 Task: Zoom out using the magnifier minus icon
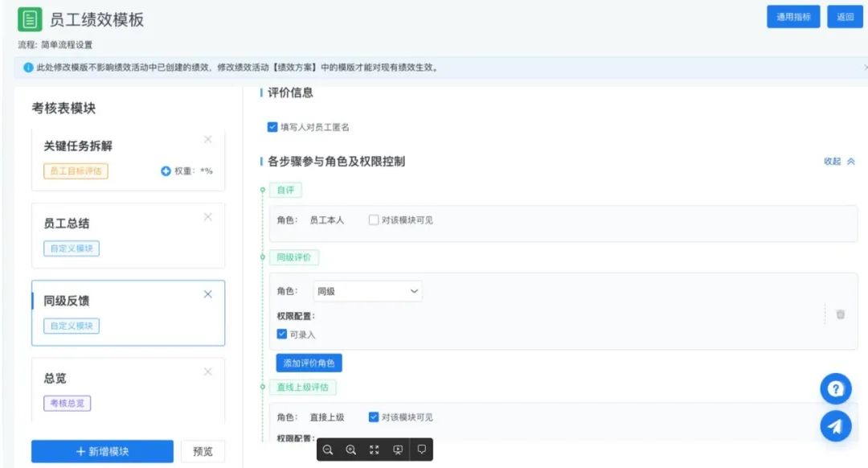pyautogui.click(x=327, y=450)
